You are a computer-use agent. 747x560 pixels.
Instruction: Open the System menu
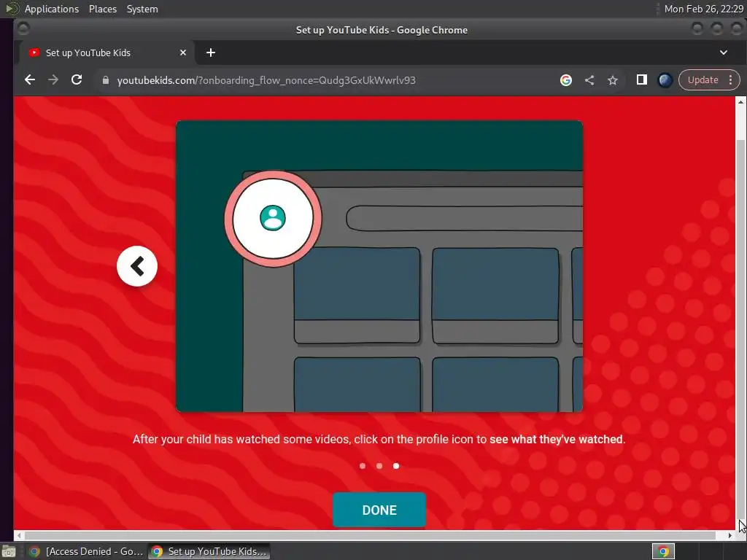point(142,9)
